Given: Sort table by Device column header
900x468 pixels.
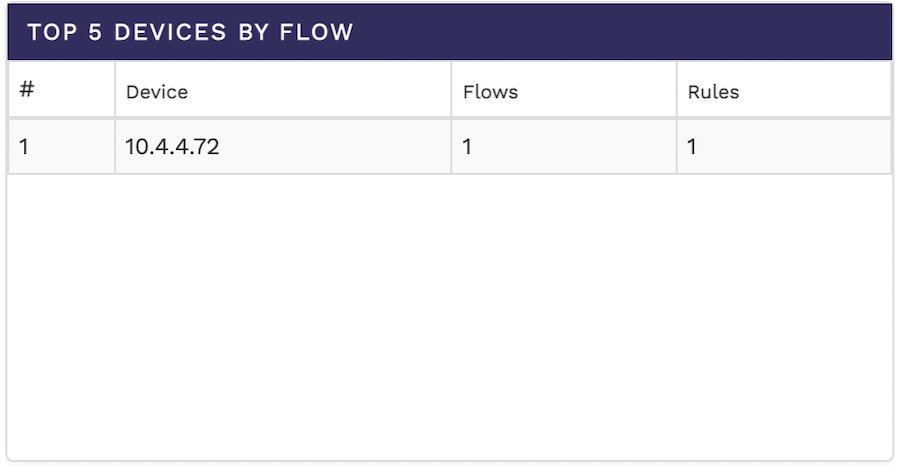Looking at the screenshot, I should click(x=157, y=92).
